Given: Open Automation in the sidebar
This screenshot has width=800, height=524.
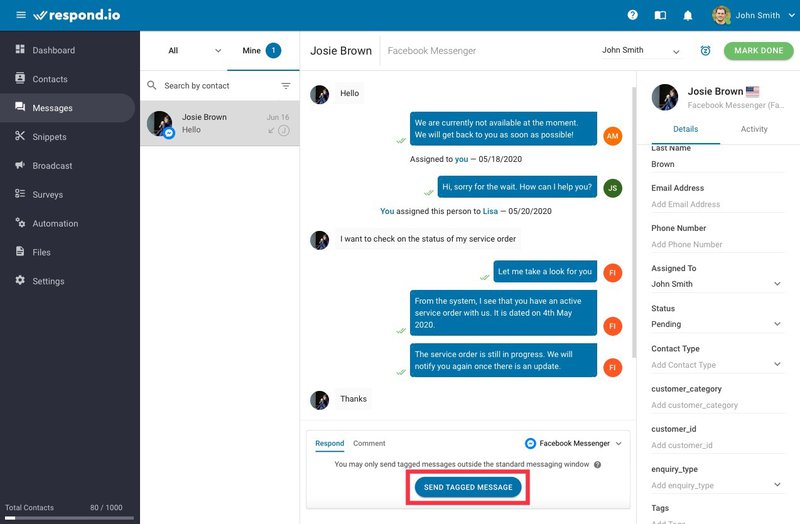Looking at the screenshot, I should (x=67, y=223).
